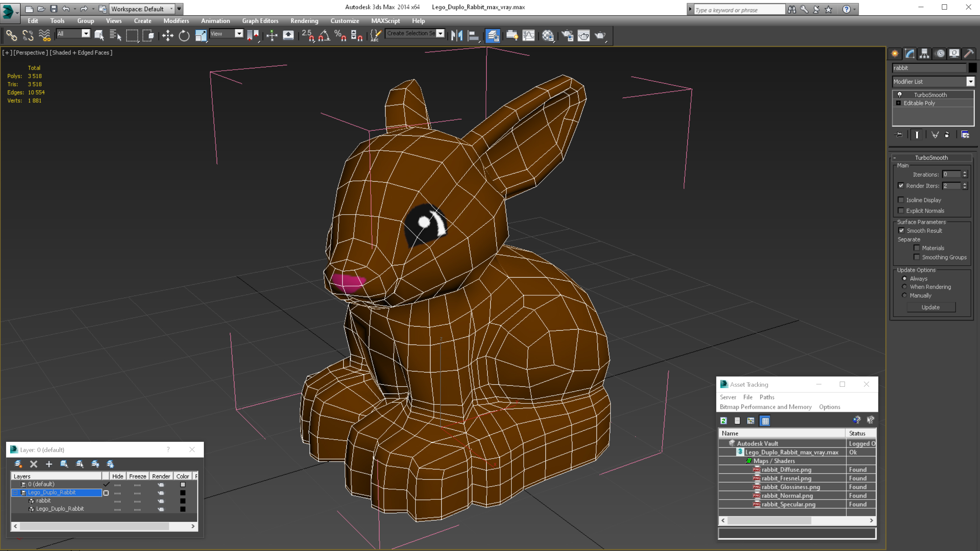Viewport: 980px width, 551px height.
Task: Activate the Select and Rotate tool
Action: [x=184, y=35]
